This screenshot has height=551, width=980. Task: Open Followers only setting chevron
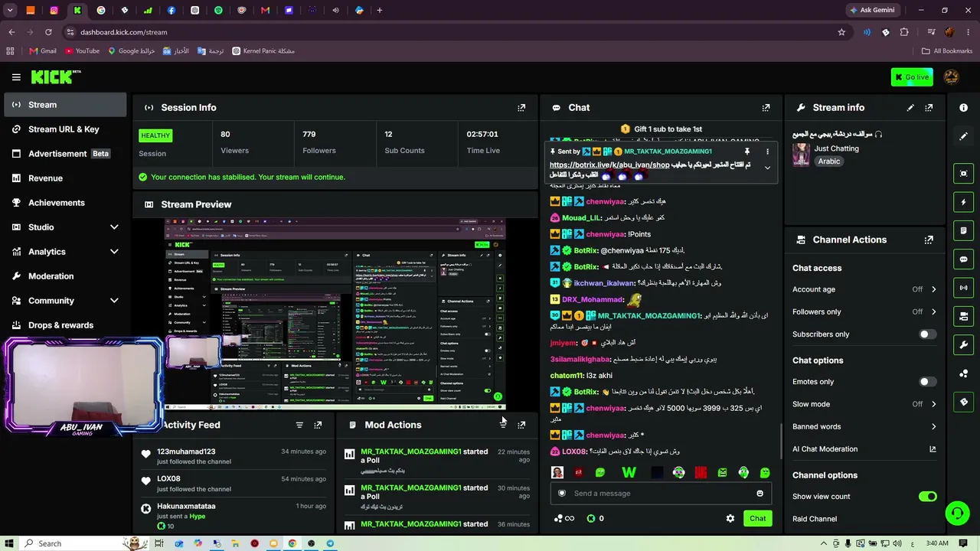click(x=933, y=311)
